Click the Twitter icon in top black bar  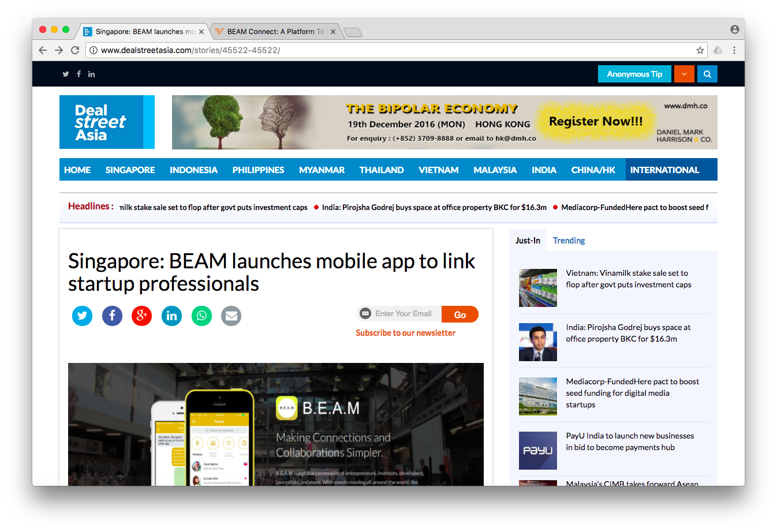pyautogui.click(x=66, y=74)
